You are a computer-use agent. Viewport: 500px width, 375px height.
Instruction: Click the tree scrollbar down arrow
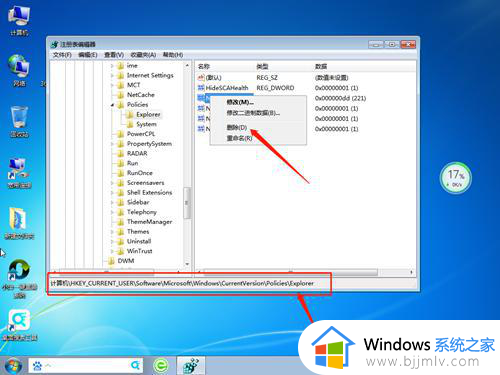tap(187, 264)
